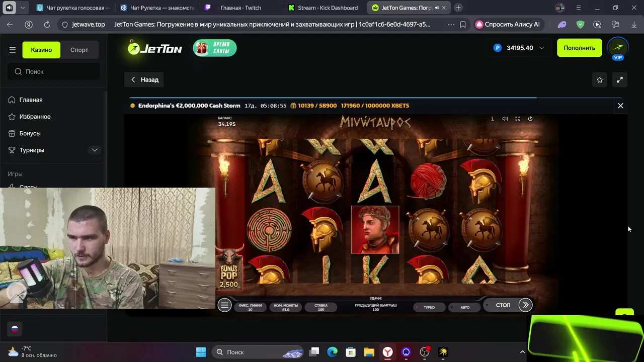Switch to the Главная - Twitch tab

click(240, 8)
